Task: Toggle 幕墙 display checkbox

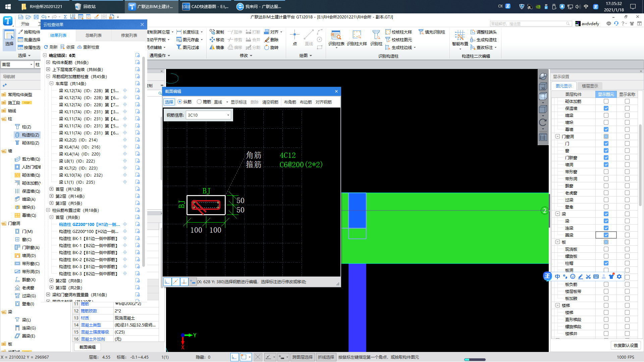Action: tap(606, 129)
